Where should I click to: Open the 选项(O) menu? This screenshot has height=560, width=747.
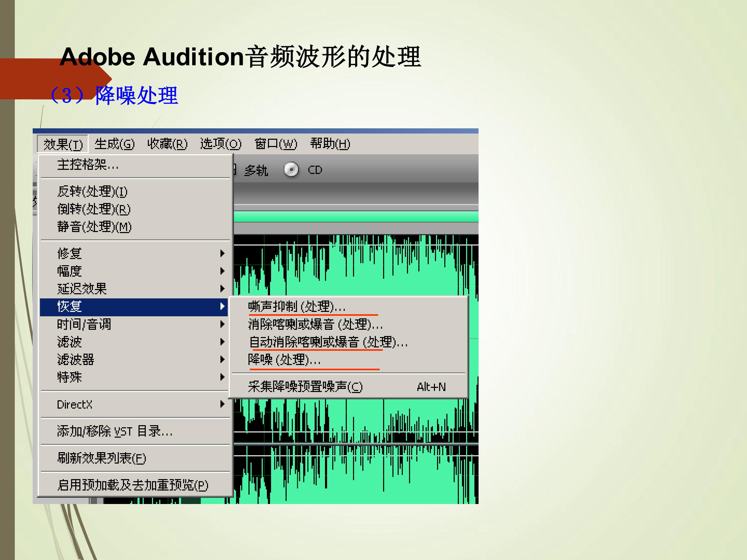click(220, 144)
